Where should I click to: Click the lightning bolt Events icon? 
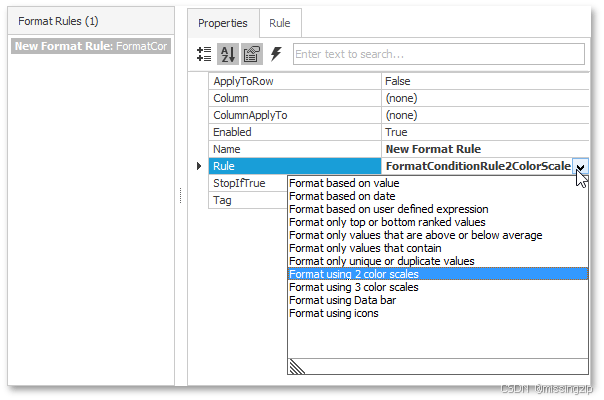pos(276,54)
